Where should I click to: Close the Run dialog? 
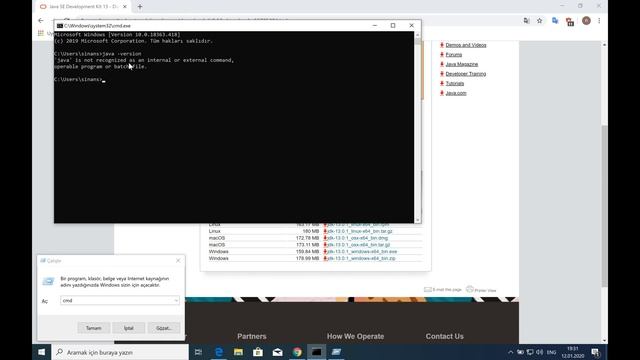coord(178,260)
